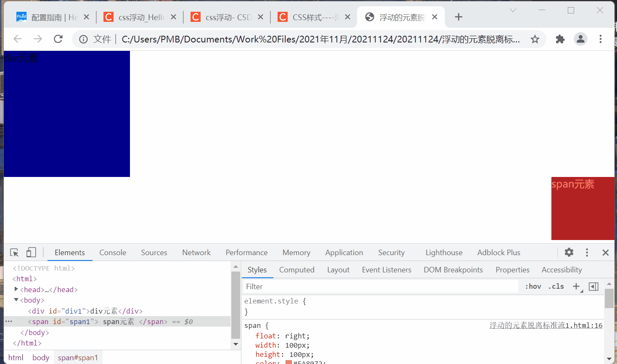
Task: Close the CSS样式 tab
Action: pyautogui.click(x=347, y=17)
